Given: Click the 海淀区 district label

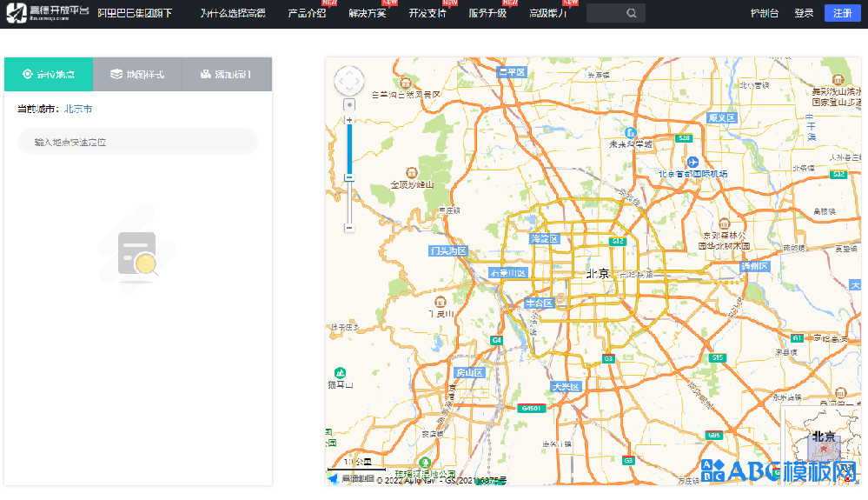Looking at the screenshot, I should coord(545,238).
